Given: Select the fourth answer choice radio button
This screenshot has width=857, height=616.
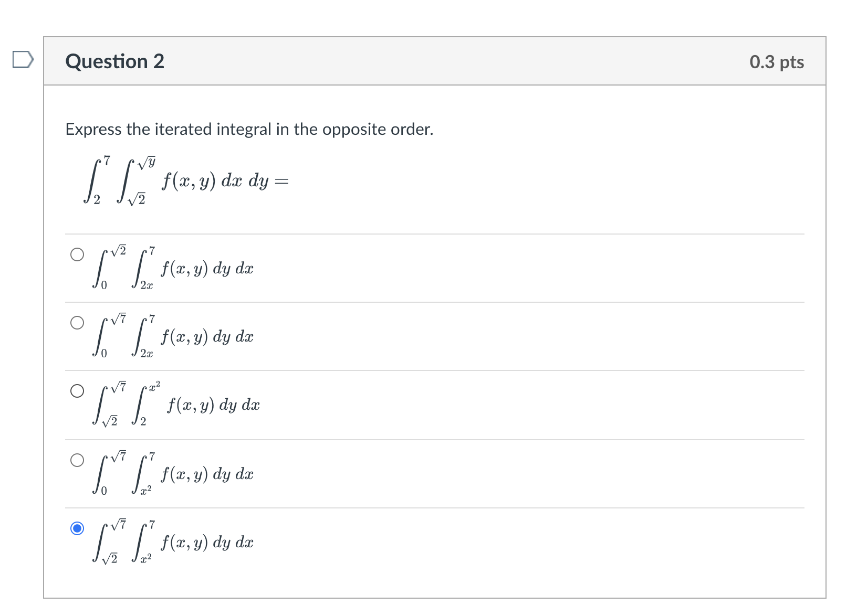Looking at the screenshot, I should 77,460.
